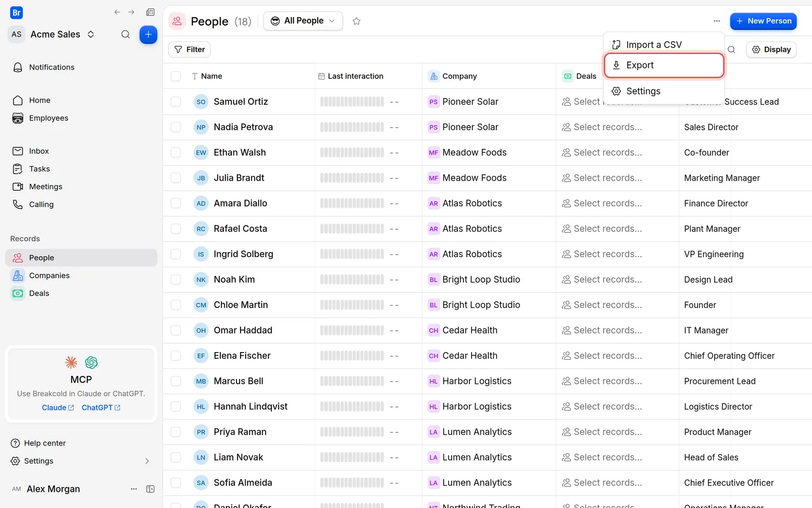812x508 pixels.
Task: Open the Calling section
Action: tap(81, 204)
